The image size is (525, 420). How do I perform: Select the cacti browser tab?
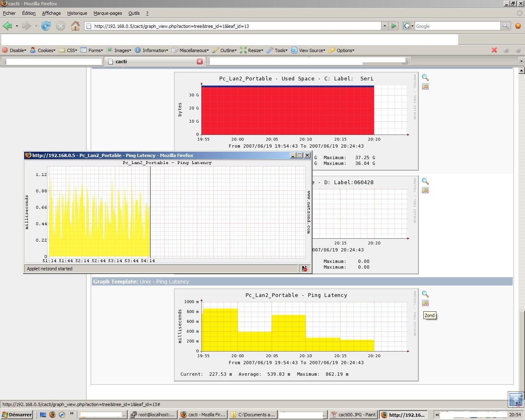(x=154, y=62)
